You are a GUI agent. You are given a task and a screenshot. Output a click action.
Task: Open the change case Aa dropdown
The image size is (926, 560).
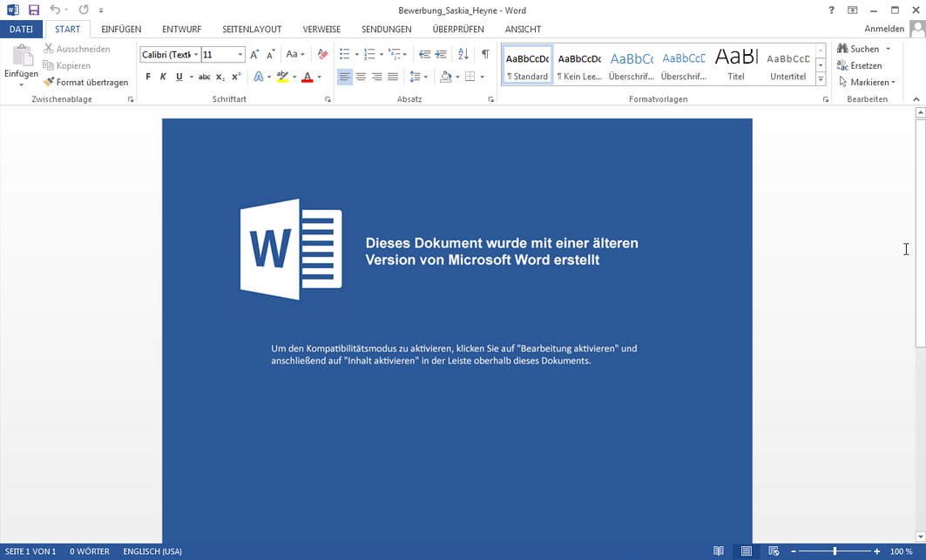point(295,54)
